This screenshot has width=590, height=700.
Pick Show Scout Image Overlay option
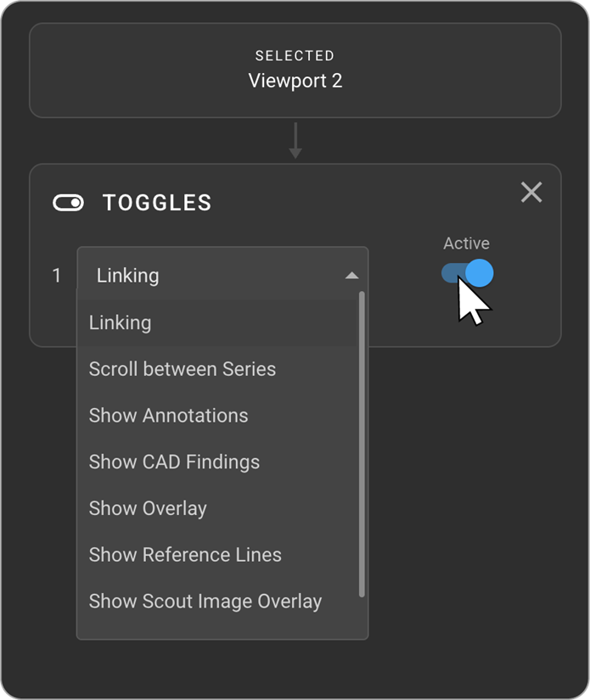(205, 602)
